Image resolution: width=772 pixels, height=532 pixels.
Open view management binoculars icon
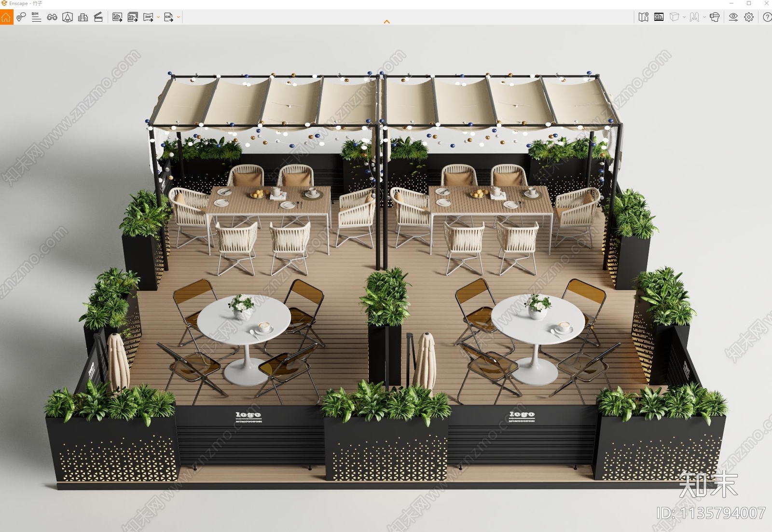[52, 17]
